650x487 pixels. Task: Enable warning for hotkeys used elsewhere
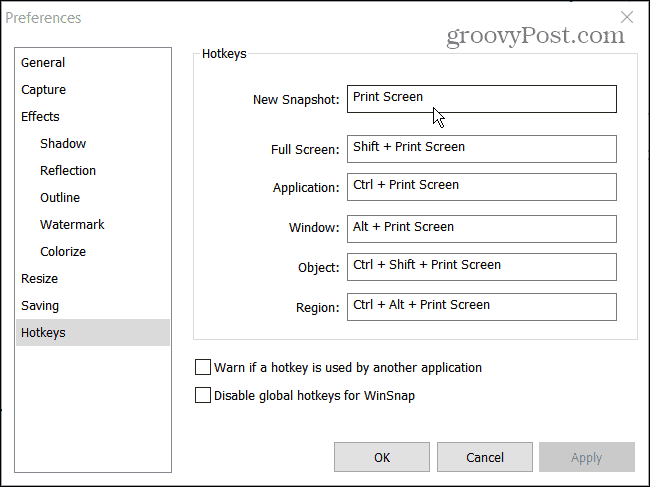(204, 367)
